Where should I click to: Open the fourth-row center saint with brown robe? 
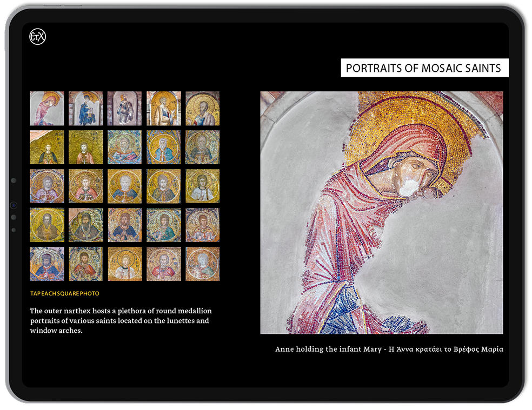124,225
